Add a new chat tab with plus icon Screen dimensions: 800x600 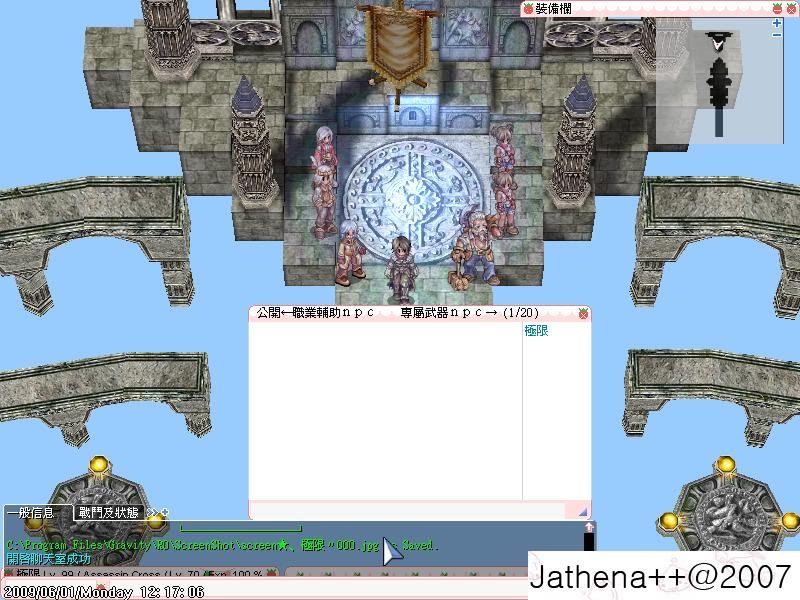click(164, 512)
